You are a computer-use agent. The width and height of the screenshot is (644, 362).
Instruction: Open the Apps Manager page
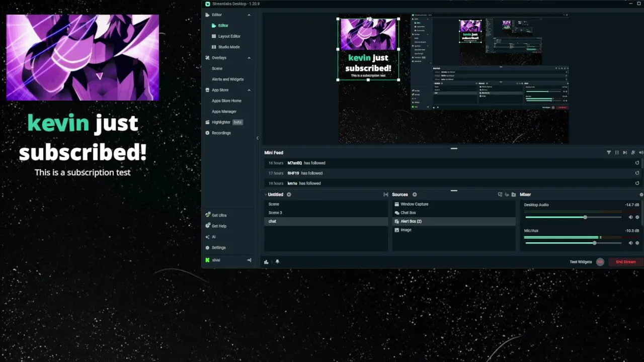(224, 112)
